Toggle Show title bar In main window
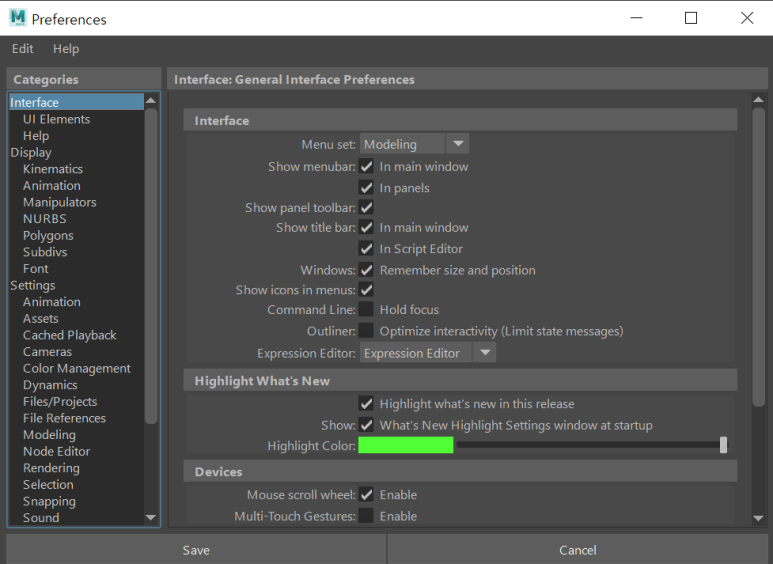Viewport: 773px width, 564px height. (366, 227)
